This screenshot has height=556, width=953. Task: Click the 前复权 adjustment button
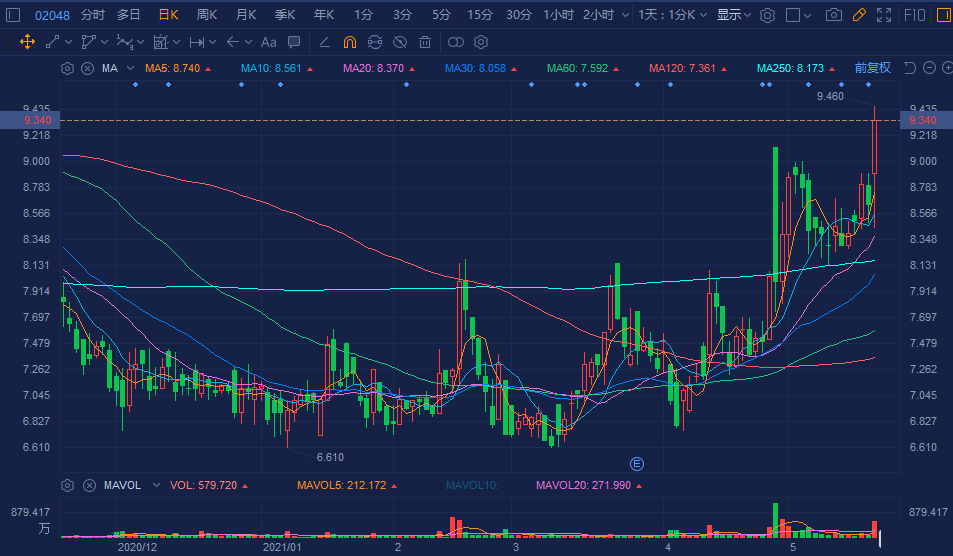click(x=872, y=68)
